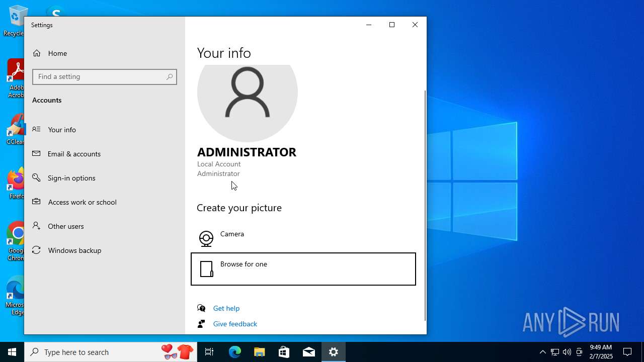Click the default user avatar picture
Image resolution: width=644 pixels, height=362 pixels.
(x=248, y=103)
